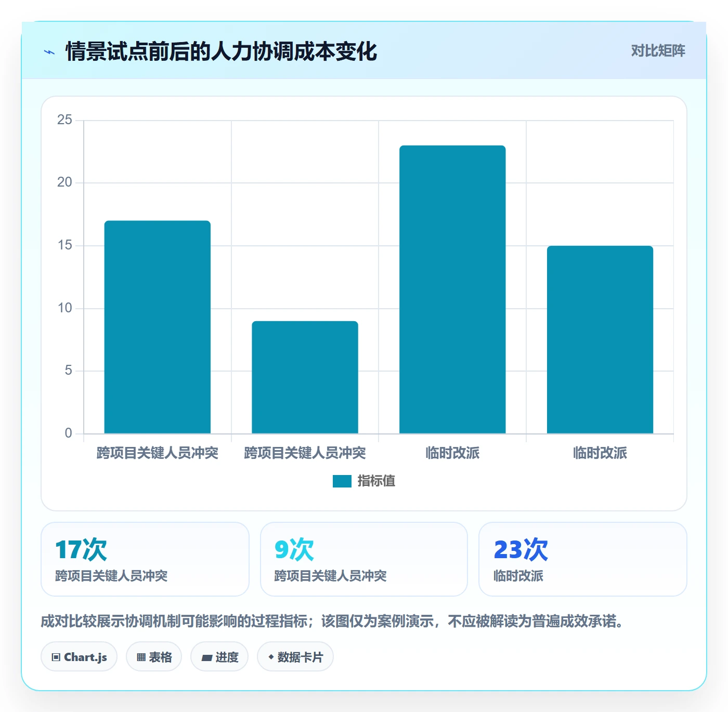728x712 pixels.
Task: Click the tallest bar, value 23
Action: pos(452,289)
